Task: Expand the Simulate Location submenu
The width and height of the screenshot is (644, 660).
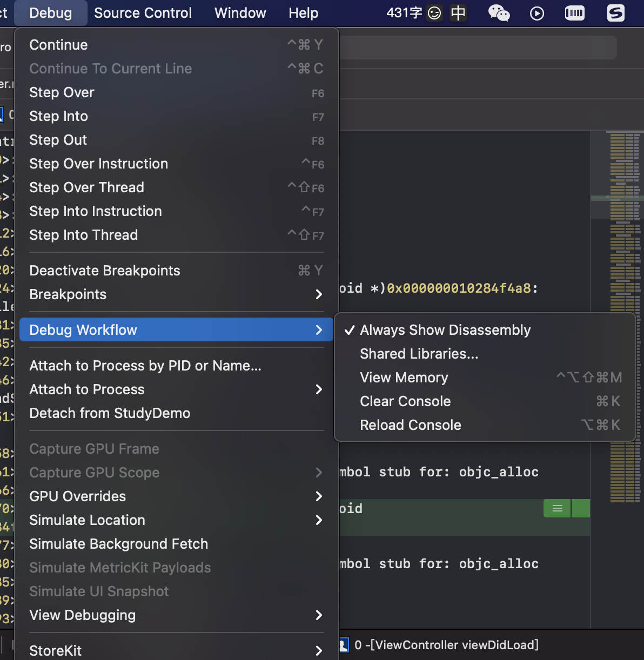Action: (176, 520)
